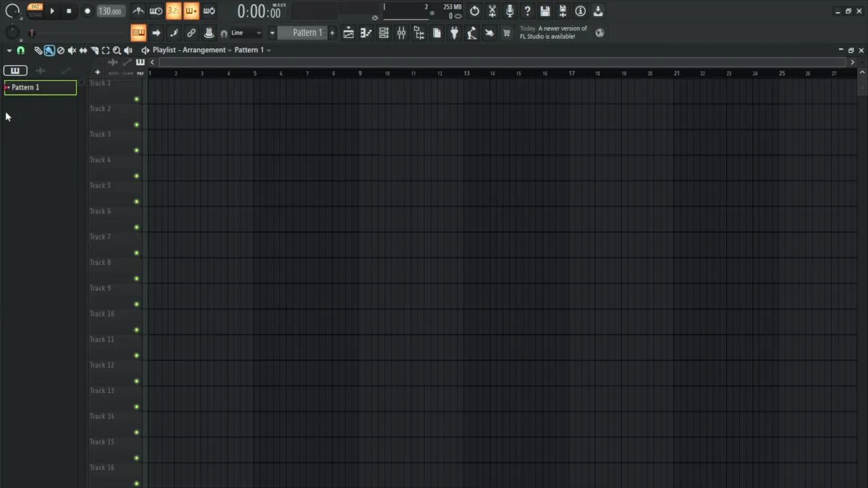Viewport: 868px width, 488px height.
Task: Open the Channel rack
Action: pos(384,33)
